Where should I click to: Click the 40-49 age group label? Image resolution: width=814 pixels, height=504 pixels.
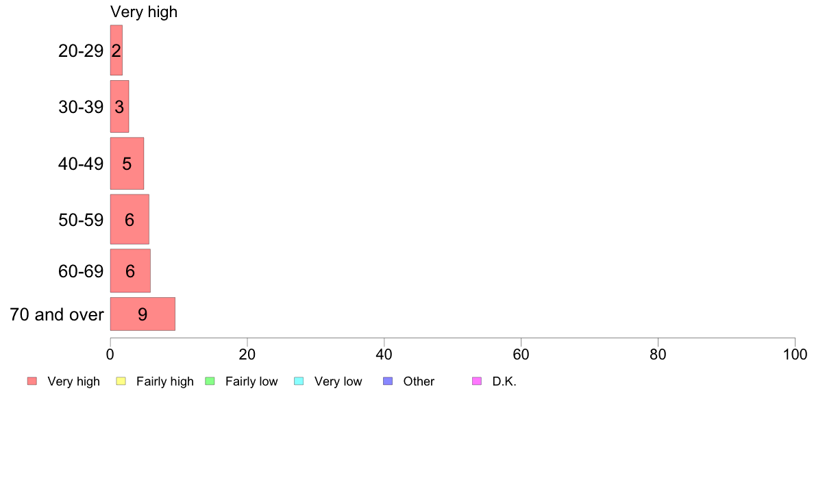(x=81, y=164)
